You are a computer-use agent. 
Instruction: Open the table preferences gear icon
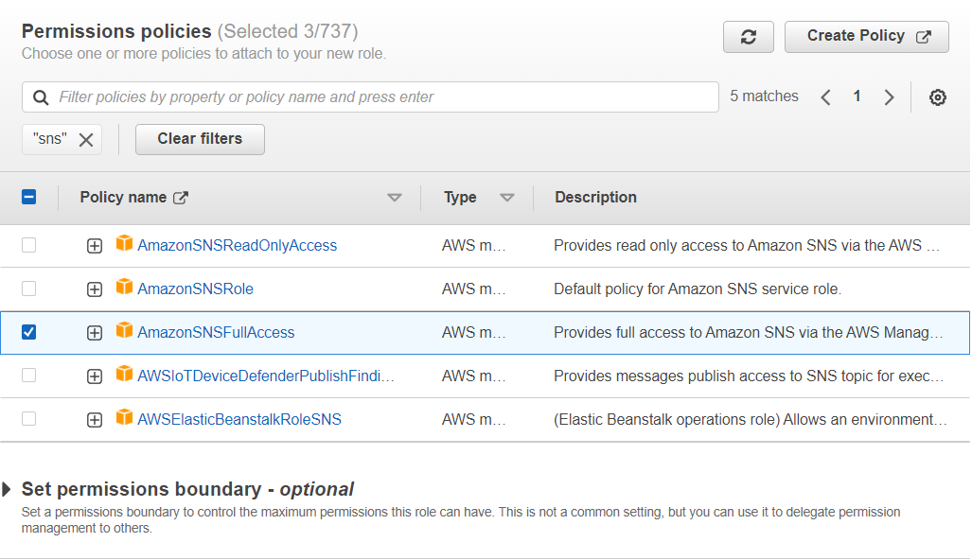(x=937, y=97)
